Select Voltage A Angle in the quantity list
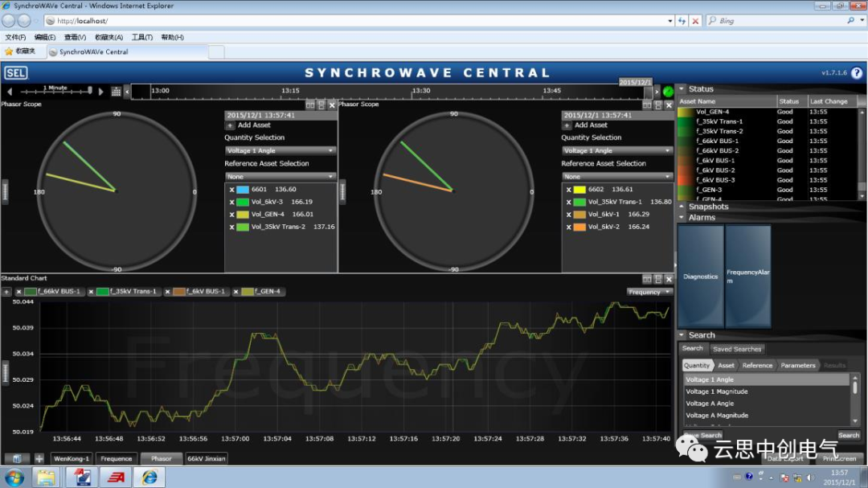 (766, 404)
